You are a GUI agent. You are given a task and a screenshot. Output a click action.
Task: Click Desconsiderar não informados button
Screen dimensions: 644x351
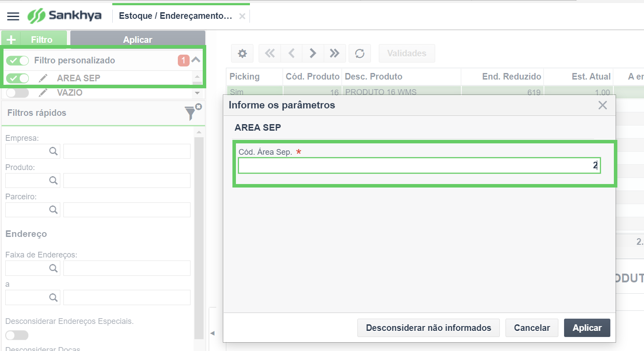pyautogui.click(x=429, y=328)
